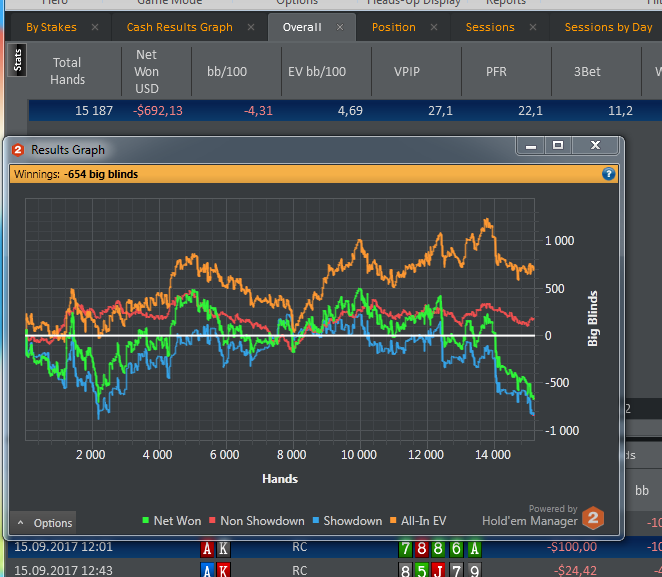Close the Overall tab
This screenshot has width=662, height=577.
pyautogui.click(x=340, y=27)
